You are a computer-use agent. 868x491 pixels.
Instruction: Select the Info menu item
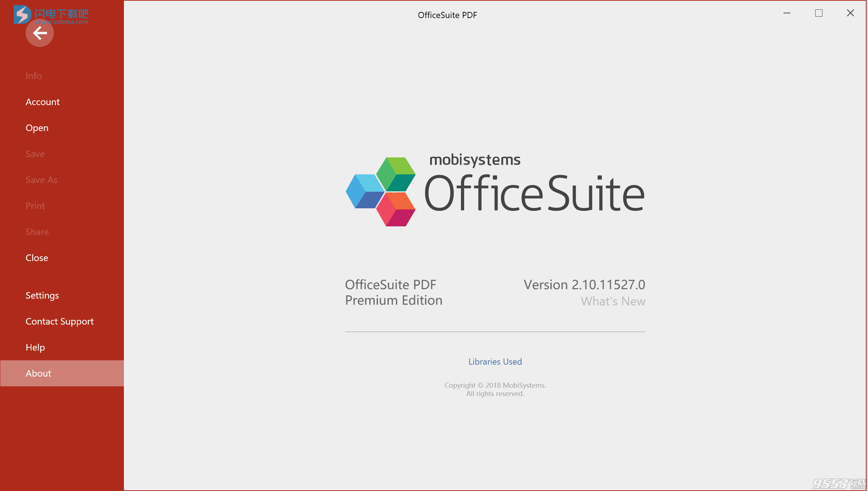coord(33,75)
